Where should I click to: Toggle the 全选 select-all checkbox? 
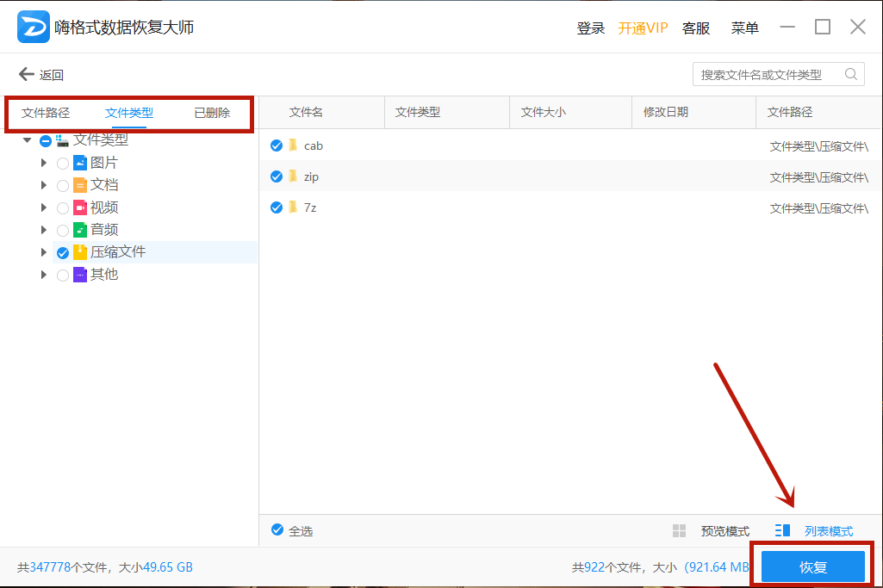click(277, 530)
